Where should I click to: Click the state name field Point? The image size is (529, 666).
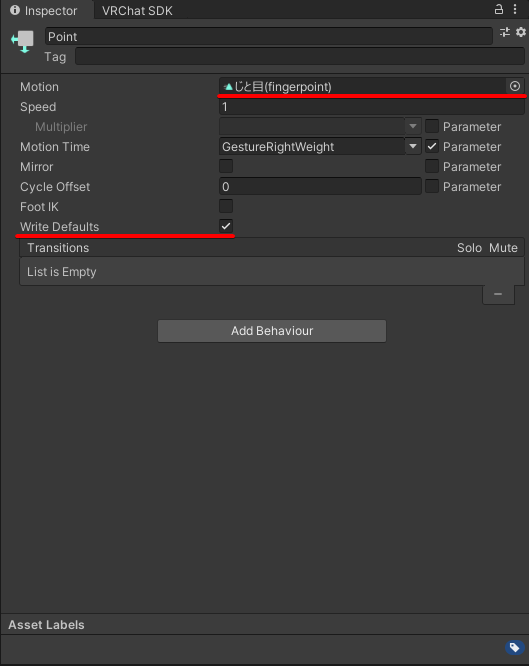coord(269,37)
